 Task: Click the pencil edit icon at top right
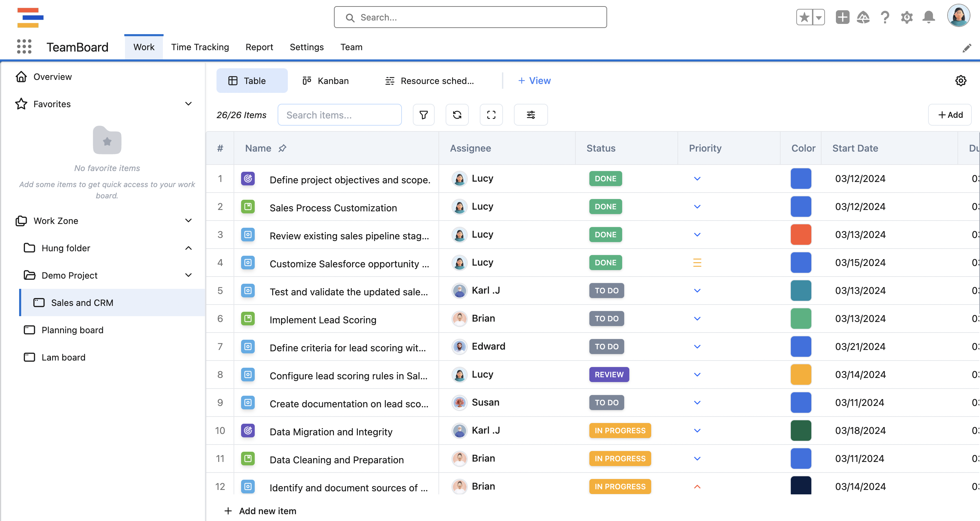(x=966, y=48)
